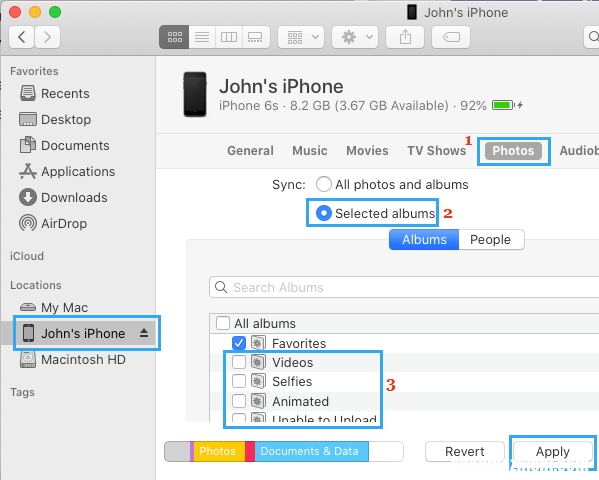Open the Music tab
This screenshot has width=599, height=480.
tap(310, 151)
